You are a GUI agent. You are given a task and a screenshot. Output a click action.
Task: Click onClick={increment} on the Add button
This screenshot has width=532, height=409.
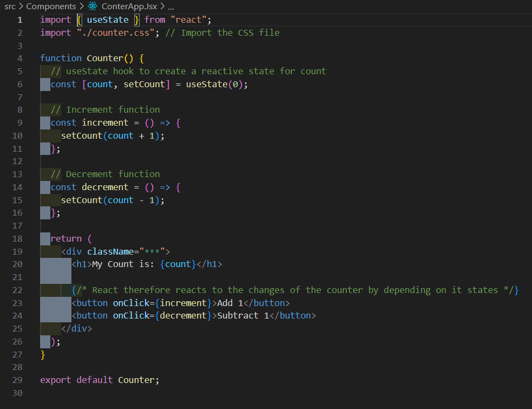point(162,303)
